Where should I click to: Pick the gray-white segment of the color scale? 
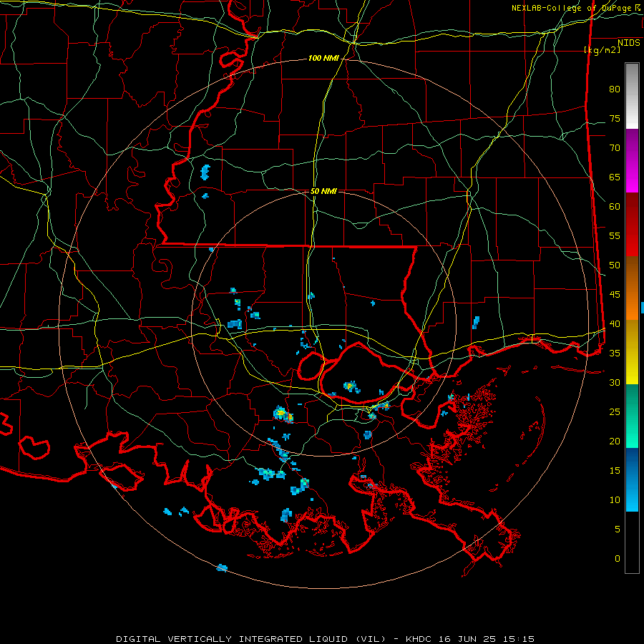[632, 96]
